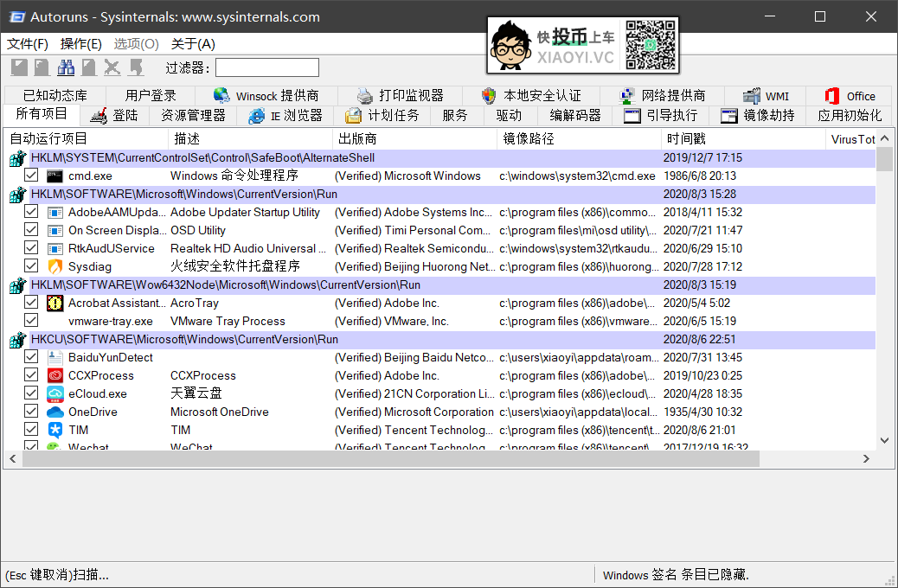Screen dimensions: 898x588
Task: Click the eCloud.exe cloud icon
Action: (x=55, y=394)
